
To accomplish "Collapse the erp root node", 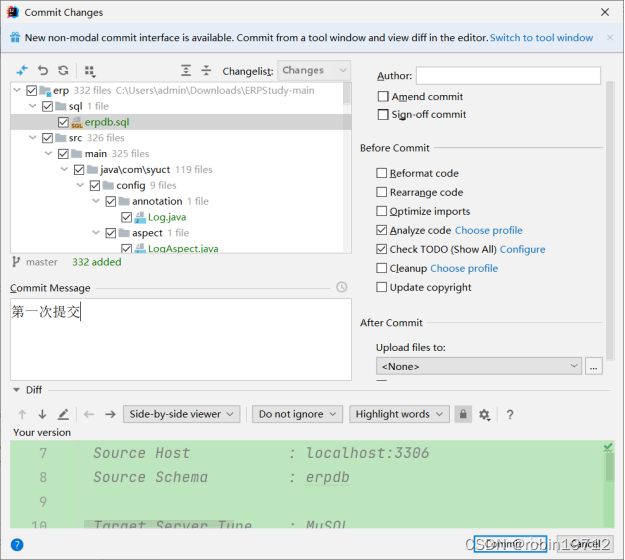I will click(x=17, y=90).
